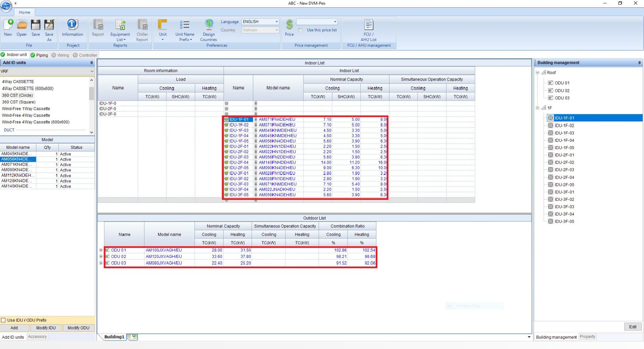644x349 pixels.
Task: Select IDU-1F-02 in building tree
Action: pos(564,125)
